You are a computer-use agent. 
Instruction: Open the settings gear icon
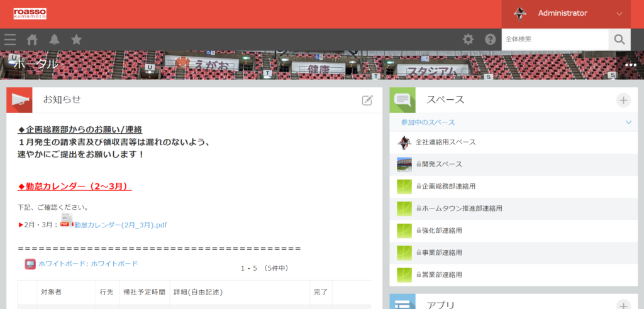(468, 40)
